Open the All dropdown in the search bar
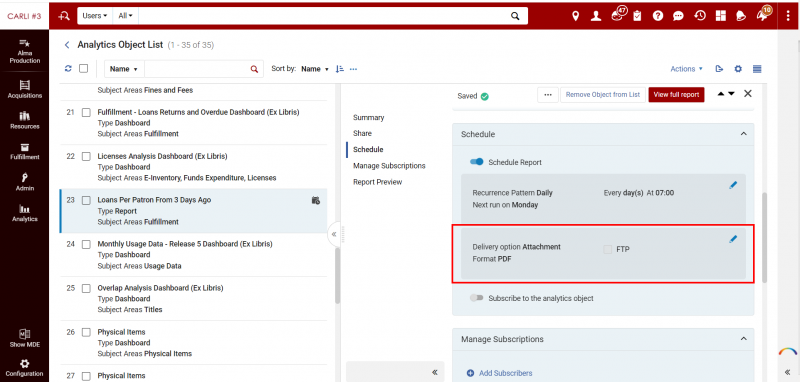Screen dimensions: 800x382 pos(125,16)
